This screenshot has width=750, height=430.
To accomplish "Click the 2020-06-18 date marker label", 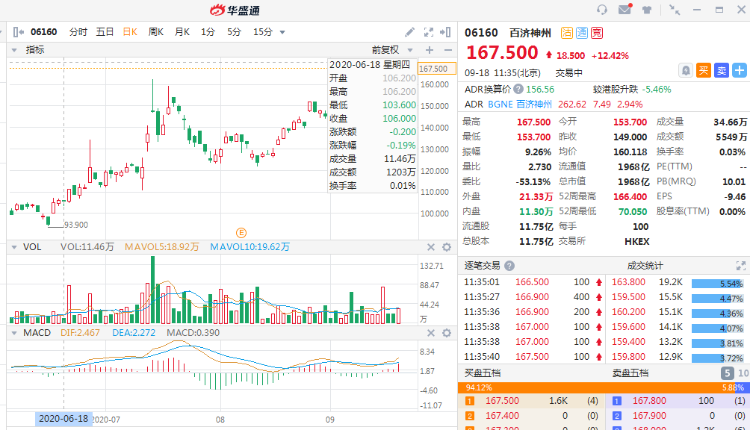I will [64, 419].
